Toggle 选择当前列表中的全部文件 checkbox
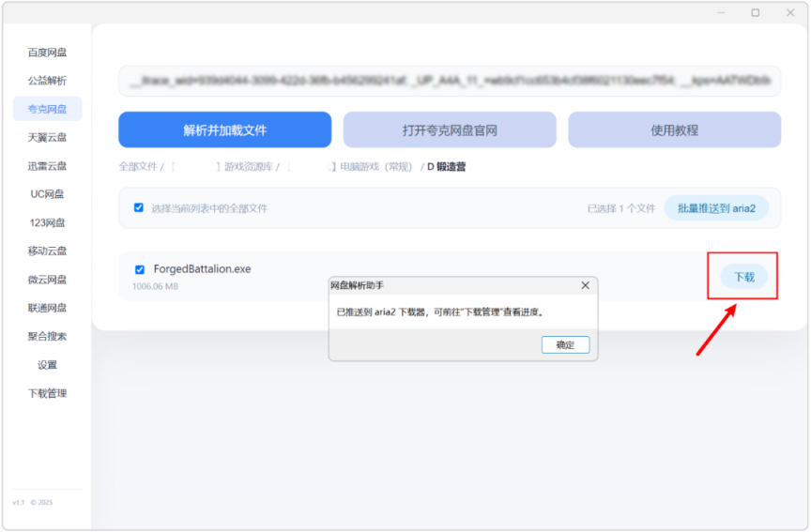The image size is (811, 532). (x=139, y=207)
